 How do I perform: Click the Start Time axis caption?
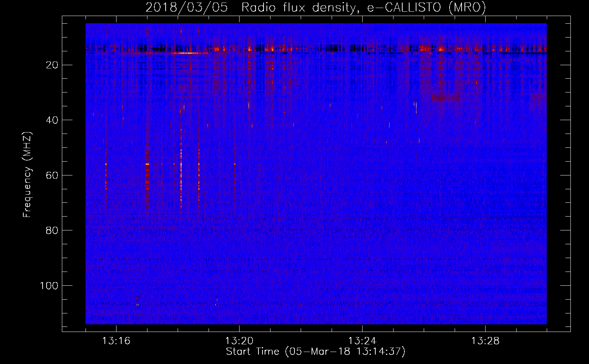[316, 352]
